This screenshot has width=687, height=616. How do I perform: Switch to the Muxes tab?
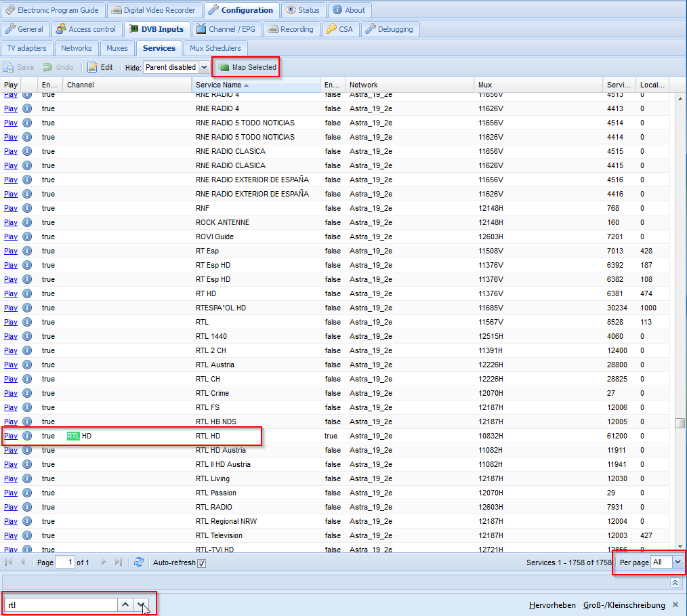(117, 48)
